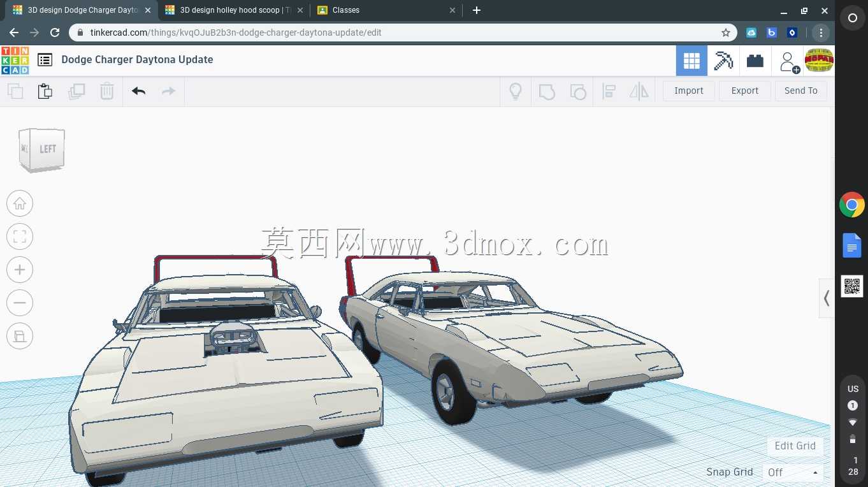
Task: Open the Snap Grid dropdown
Action: pos(793,472)
